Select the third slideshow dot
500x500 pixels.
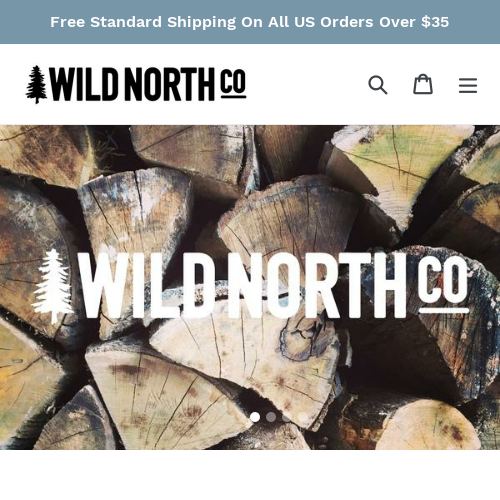(287, 417)
